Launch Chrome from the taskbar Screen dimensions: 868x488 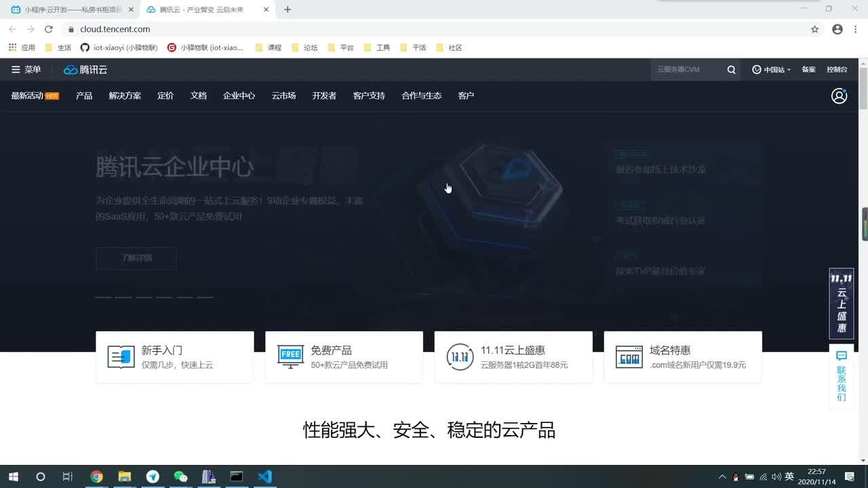tap(96, 476)
